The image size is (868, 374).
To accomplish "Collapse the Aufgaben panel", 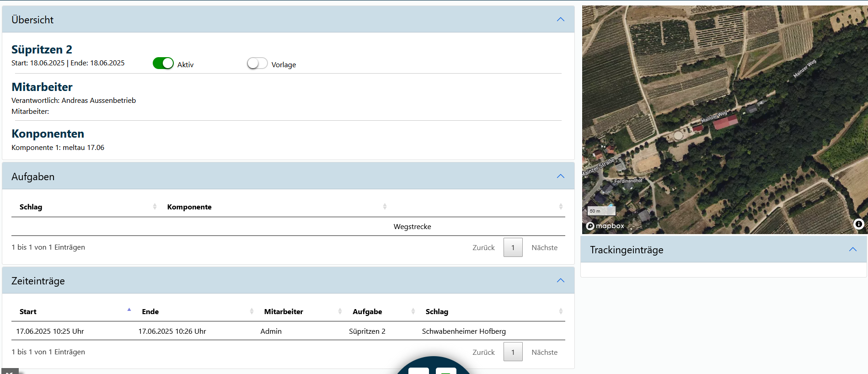I will tap(560, 176).
